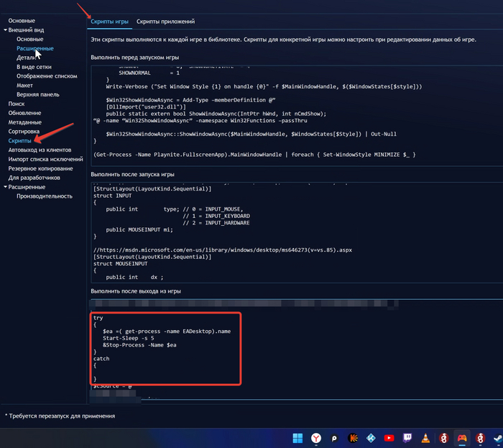Go to the Обновление settings section

tap(24, 113)
